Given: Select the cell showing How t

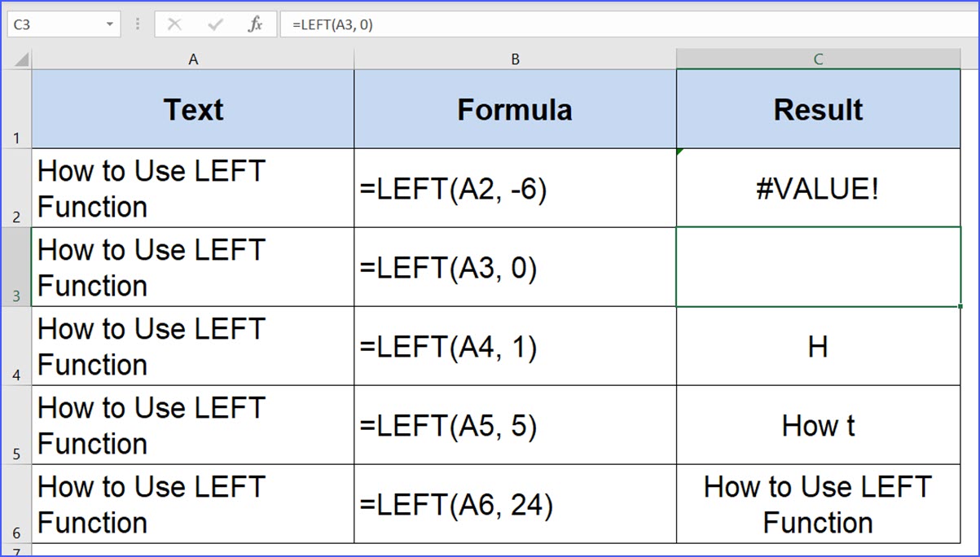Looking at the screenshot, I should pos(817,425).
